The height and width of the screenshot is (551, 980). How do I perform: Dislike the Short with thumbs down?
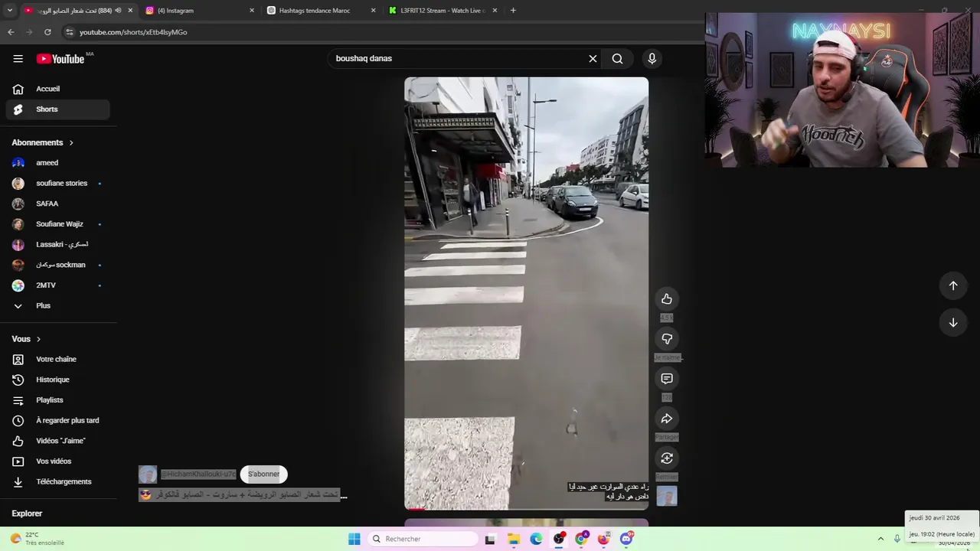pos(667,339)
